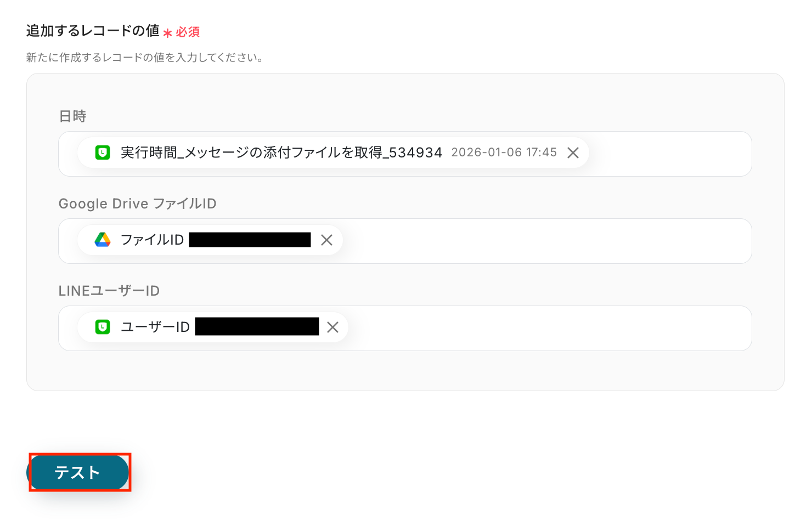Image resolution: width=812 pixels, height=520 pixels.
Task: Click the LINE icon in the 日時 chip
Action: click(x=103, y=152)
